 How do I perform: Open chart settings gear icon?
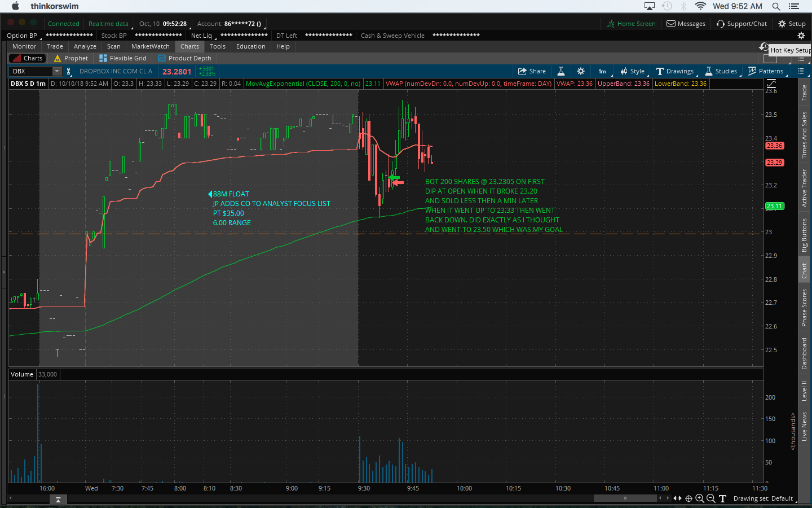(x=581, y=71)
